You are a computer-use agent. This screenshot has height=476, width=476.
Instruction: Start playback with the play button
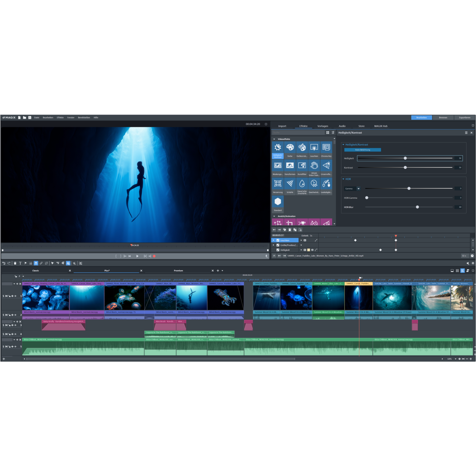tap(137, 256)
